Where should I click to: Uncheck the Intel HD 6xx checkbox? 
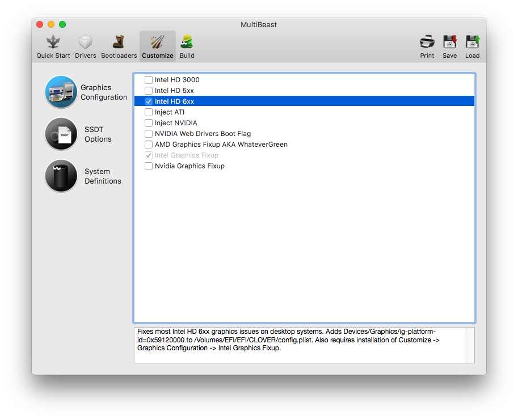coord(149,101)
